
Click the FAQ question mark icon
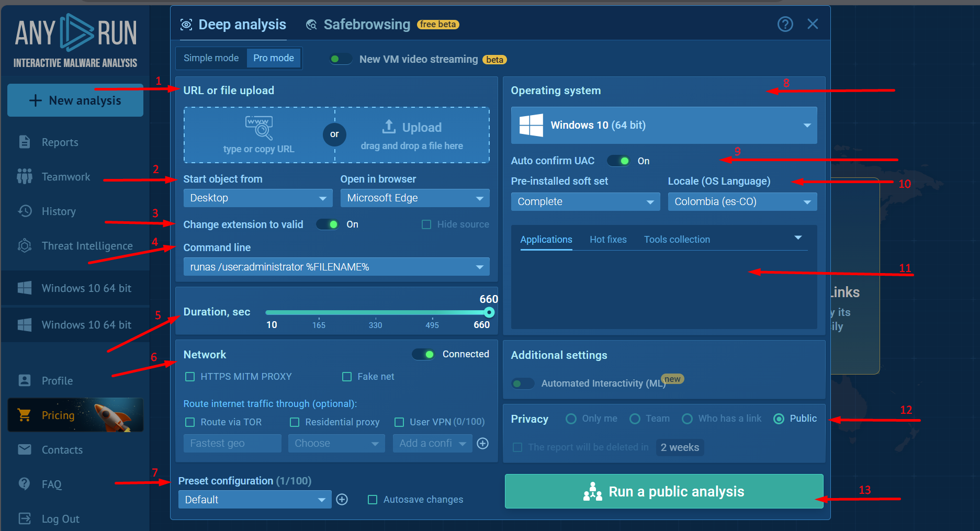coord(25,484)
